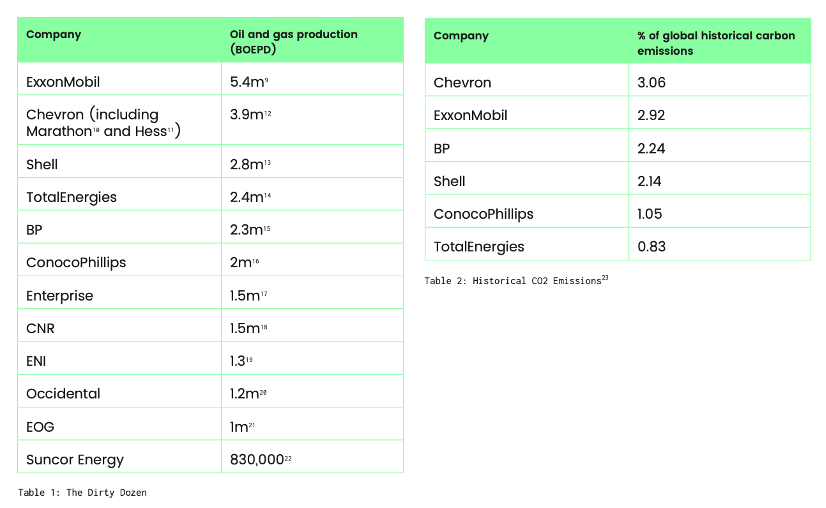826x508 pixels.
Task: Open footnote 14 next to TotalEnergies' 2.4m
Action: 268,195
